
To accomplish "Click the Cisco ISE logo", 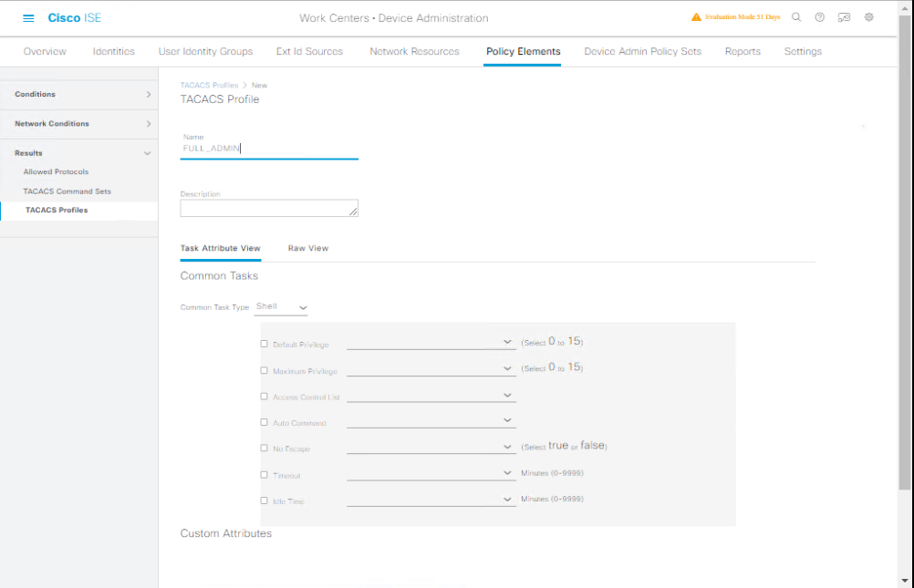I will (x=74, y=18).
